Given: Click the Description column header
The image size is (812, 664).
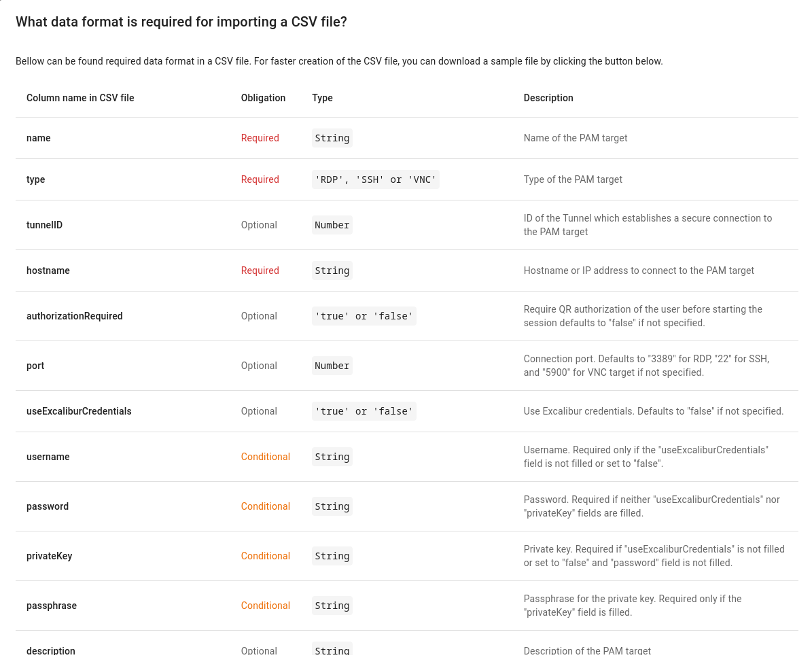Looking at the screenshot, I should point(548,98).
